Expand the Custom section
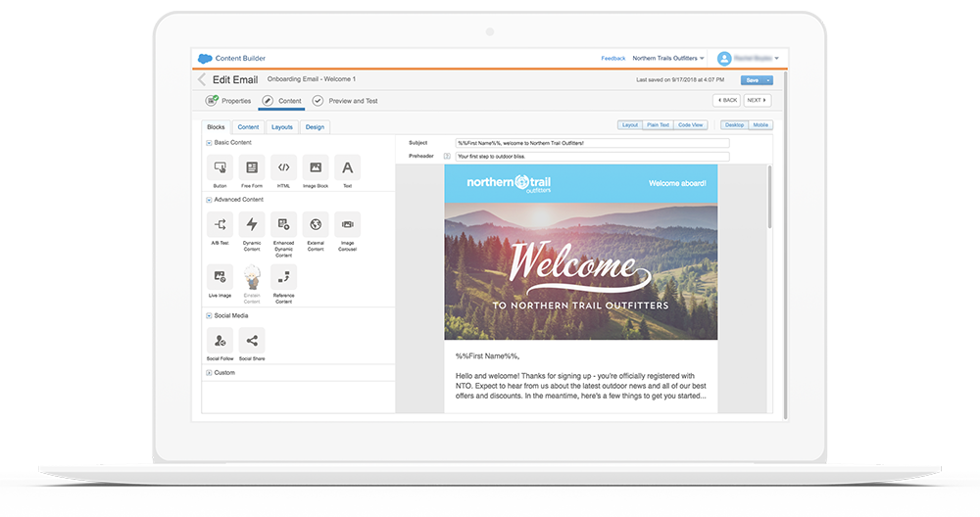This screenshot has height=517, width=980. tap(209, 373)
